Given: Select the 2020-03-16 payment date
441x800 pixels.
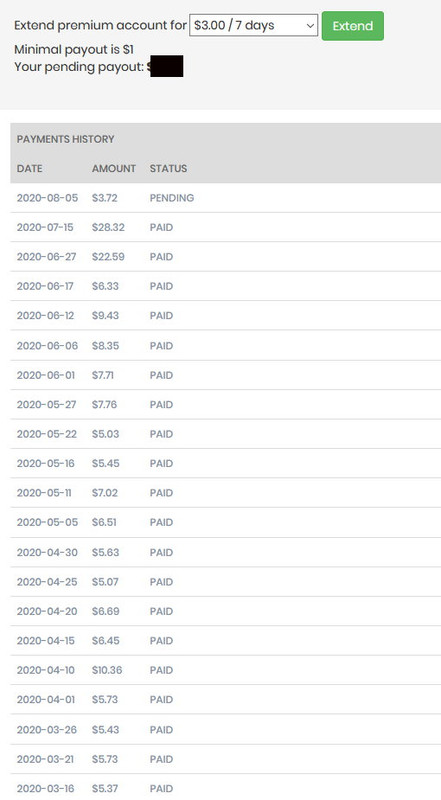Looking at the screenshot, I should (x=45, y=788).
